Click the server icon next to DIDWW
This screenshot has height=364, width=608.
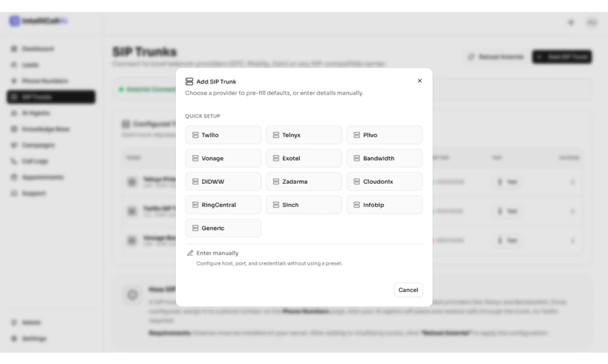(x=196, y=181)
